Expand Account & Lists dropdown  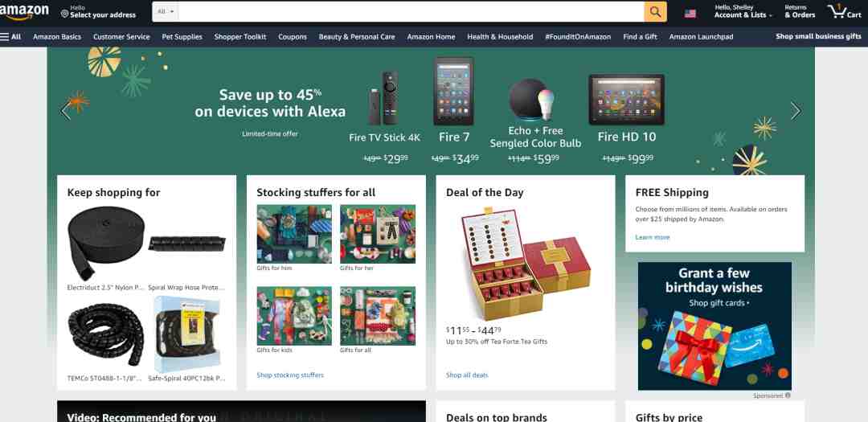743,11
